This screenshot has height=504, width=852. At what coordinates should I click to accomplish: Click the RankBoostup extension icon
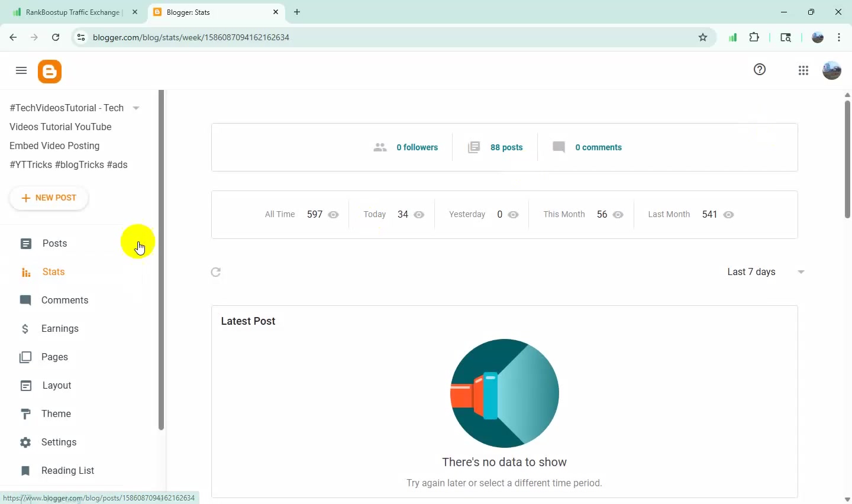click(732, 37)
